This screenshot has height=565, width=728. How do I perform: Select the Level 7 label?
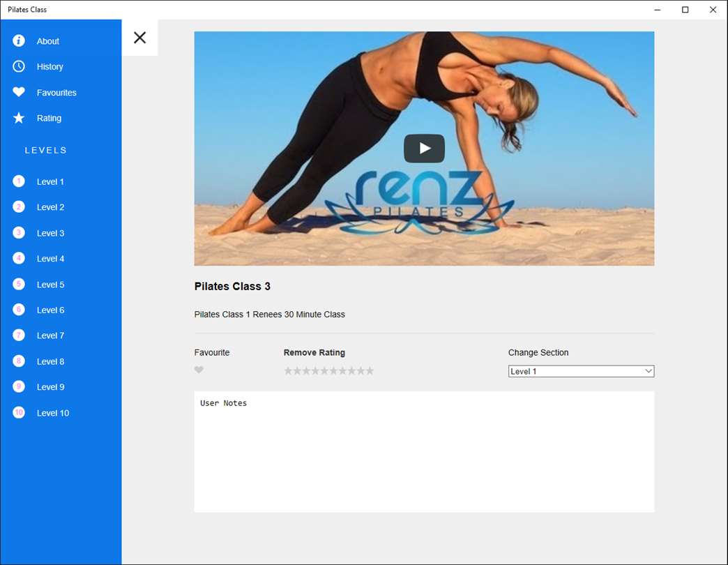[x=51, y=336]
